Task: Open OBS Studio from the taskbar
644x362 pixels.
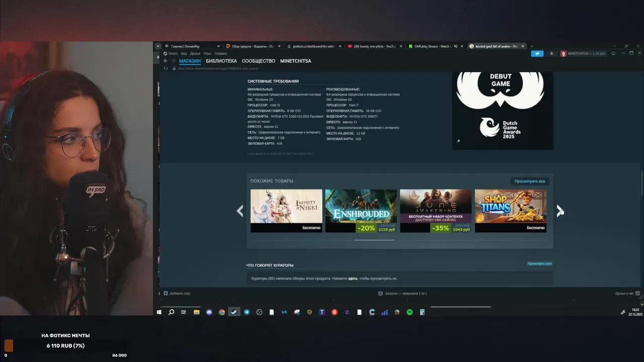Action: [x=259, y=312]
